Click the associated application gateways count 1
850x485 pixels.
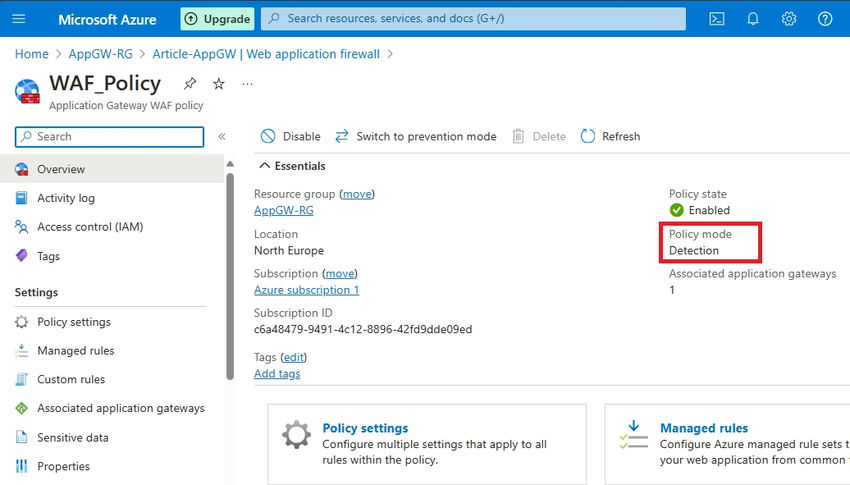(x=672, y=290)
